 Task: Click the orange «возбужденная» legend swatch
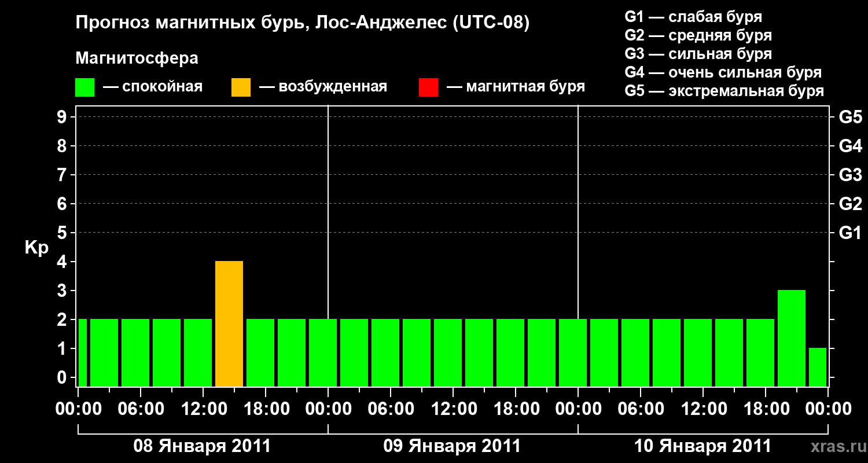pyautogui.click(x=241, y=87)
